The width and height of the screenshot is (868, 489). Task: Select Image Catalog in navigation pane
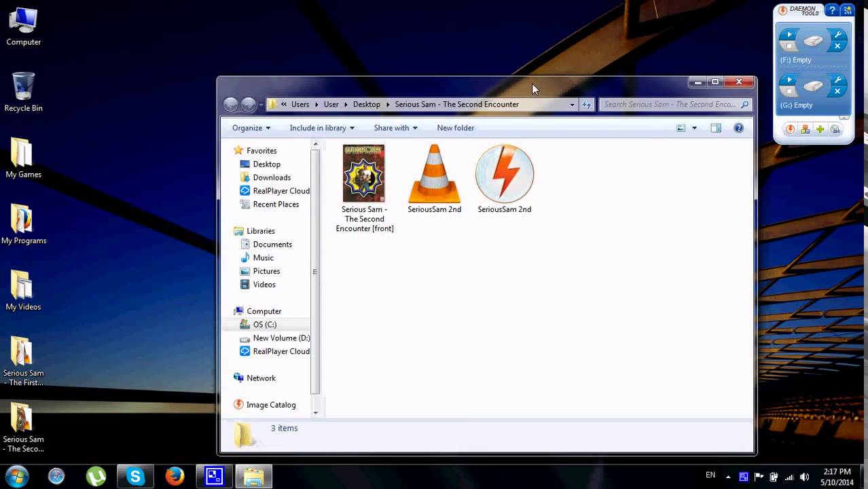click(271, 405)
